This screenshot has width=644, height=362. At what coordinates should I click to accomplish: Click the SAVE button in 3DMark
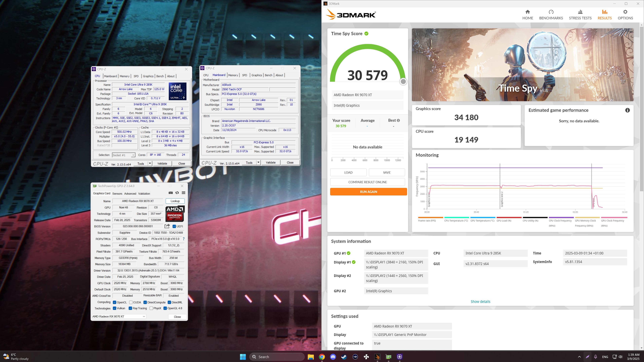(387, 172)
